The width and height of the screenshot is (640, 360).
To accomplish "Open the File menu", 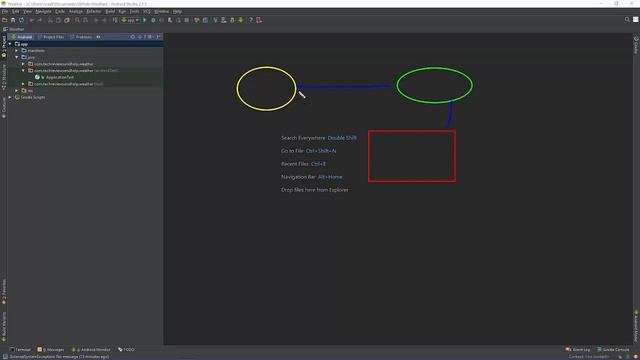I will point(4,11).
